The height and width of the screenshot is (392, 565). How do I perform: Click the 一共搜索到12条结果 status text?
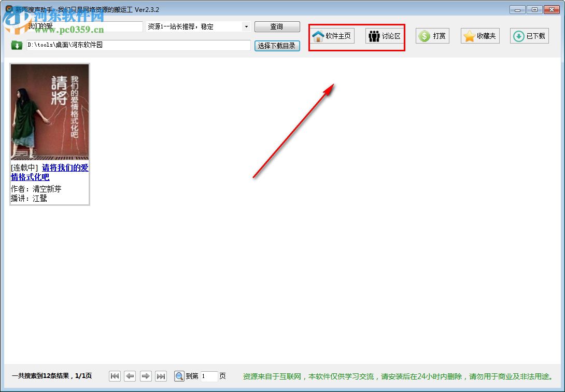[52, 376]
